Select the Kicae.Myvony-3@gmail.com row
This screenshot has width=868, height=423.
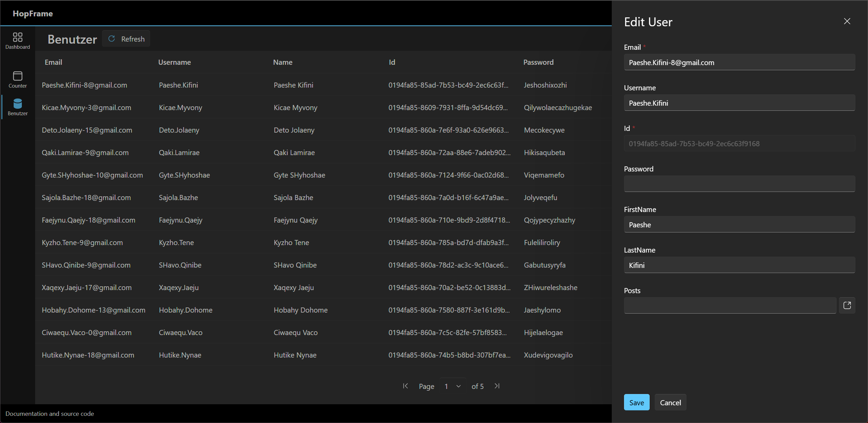pyautogui.click(x=86, y=108)
